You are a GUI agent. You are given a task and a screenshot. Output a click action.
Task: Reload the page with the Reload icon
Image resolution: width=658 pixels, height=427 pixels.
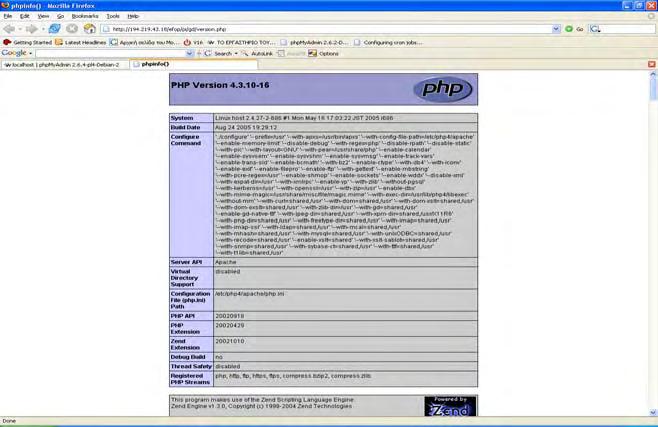point(54,29)
